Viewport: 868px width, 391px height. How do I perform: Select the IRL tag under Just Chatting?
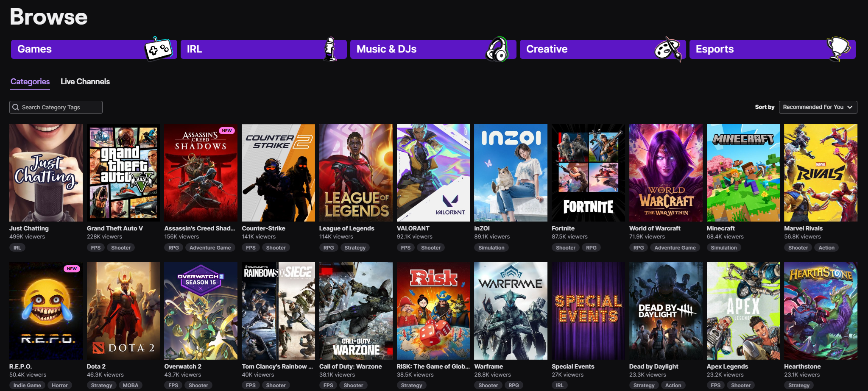pos(17,248)
